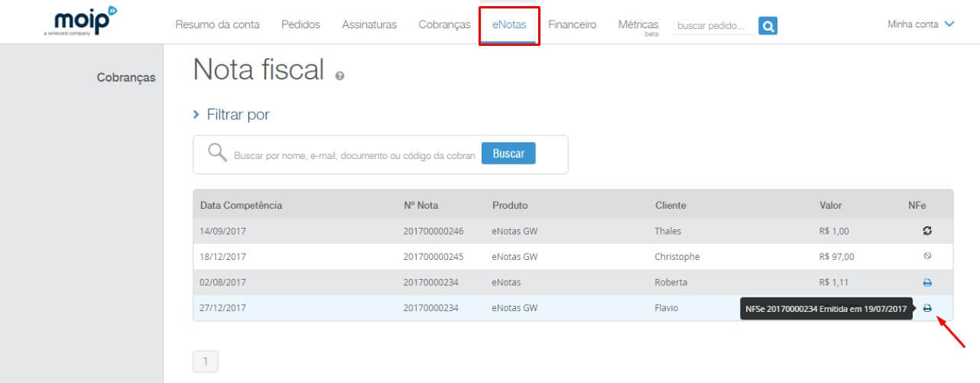
Task: Click value R$ 1,11
Action: pyautogui.click(x=834, y=282)
